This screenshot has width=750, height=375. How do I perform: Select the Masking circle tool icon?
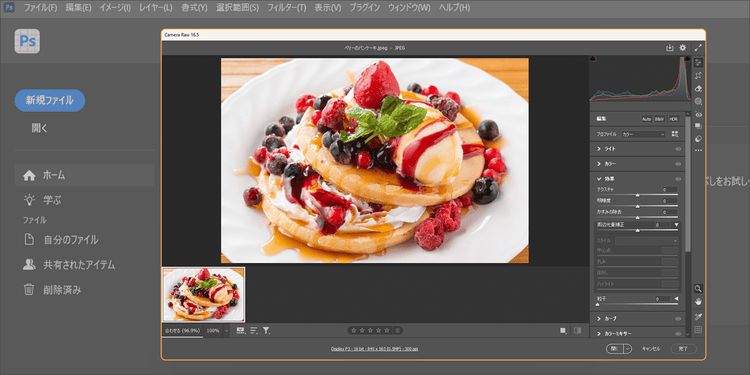[698, 101]
